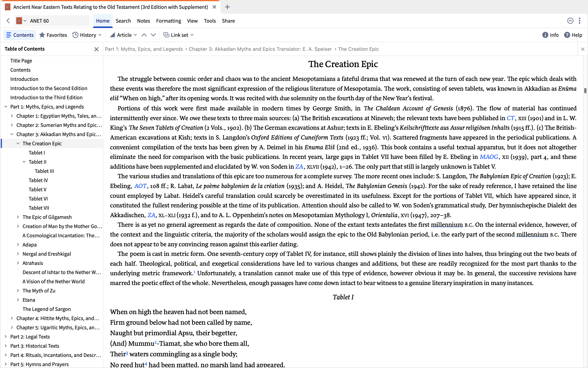This screenshot has height=368, width=588.
Task: Click footnote 1 after metric framework
Action: pyautogui.click(x=194, y=272)
